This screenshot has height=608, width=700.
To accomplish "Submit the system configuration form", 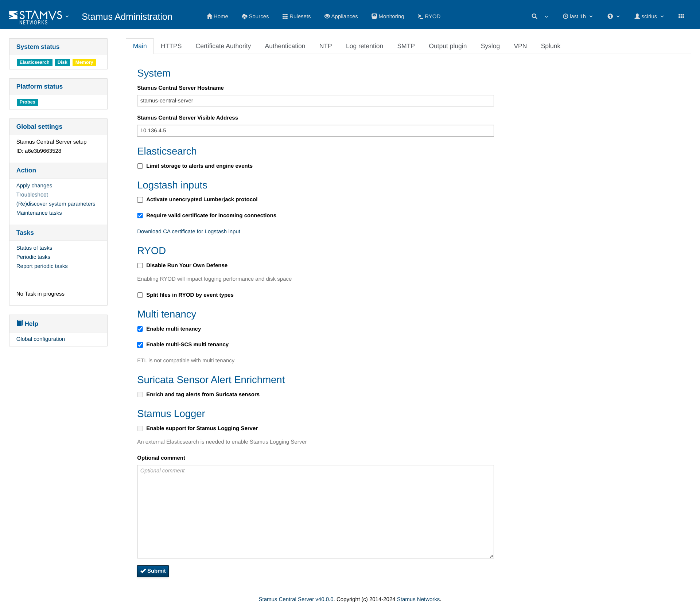I will pyautogui.click(x=152, y=570).
